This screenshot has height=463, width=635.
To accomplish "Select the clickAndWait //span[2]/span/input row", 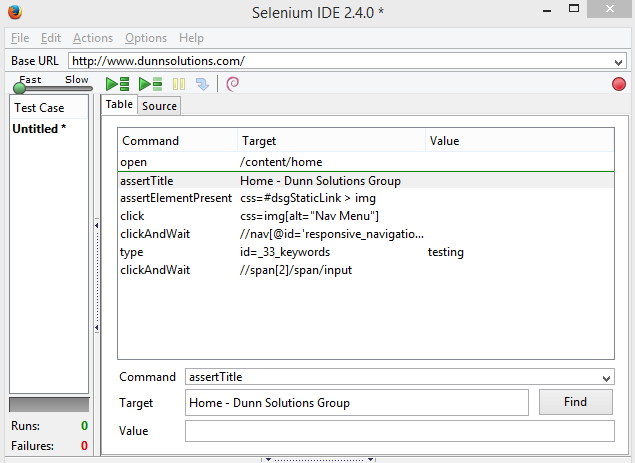I will 366,270.
